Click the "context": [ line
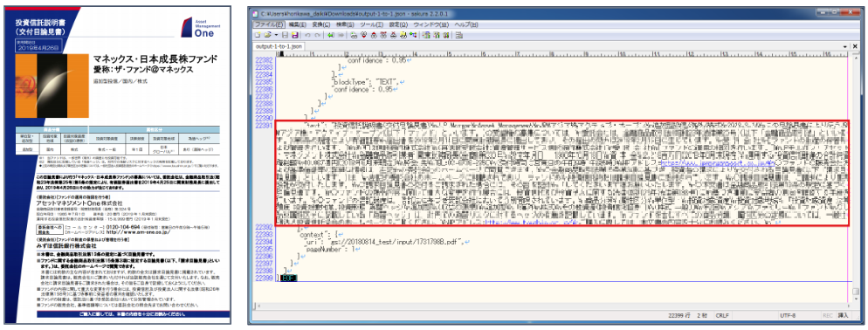Image resolution: width=868 pixels, height=330 pixels. point(321,235)
